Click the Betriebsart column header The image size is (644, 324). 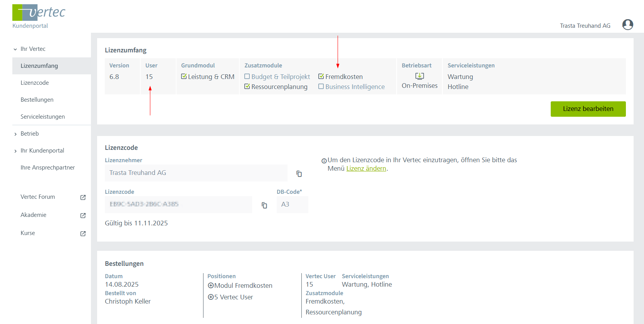coord(417,65)
